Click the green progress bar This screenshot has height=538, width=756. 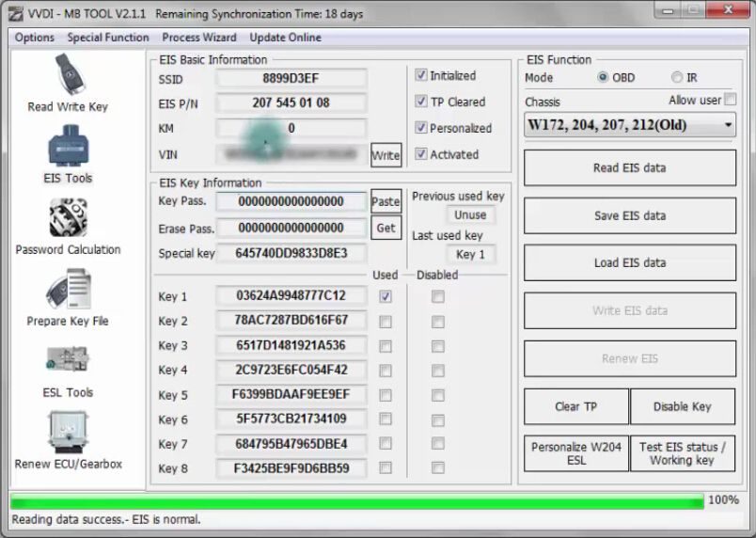pos(357,500)
